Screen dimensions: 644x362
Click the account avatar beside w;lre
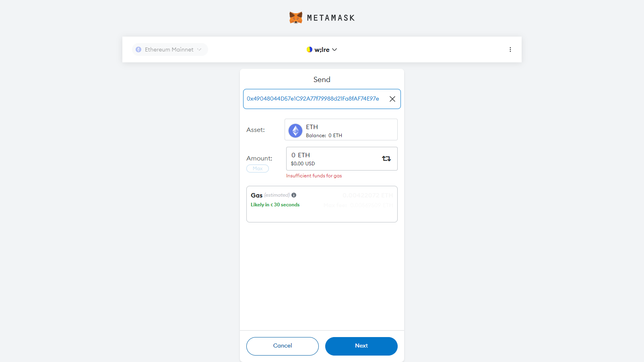309,49
